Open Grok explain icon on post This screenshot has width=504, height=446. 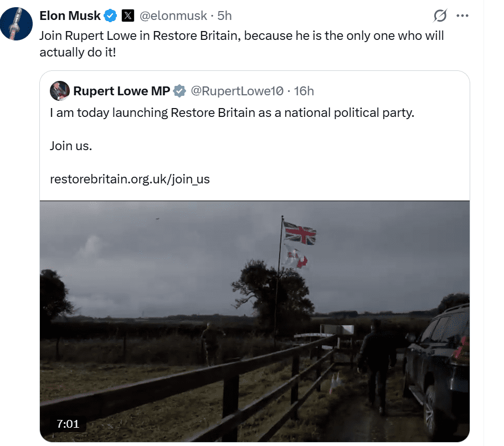pyautogui.click(x=440, y=16)
